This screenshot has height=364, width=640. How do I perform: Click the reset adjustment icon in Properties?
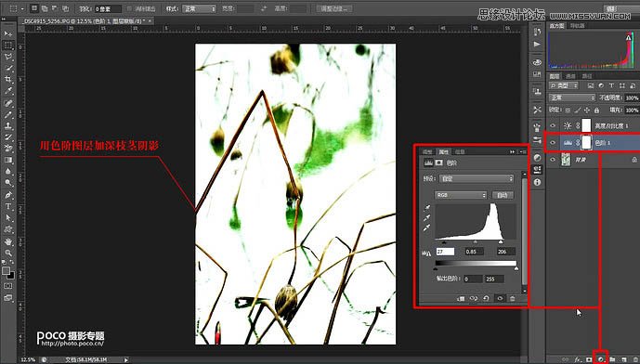pos(486,298)
